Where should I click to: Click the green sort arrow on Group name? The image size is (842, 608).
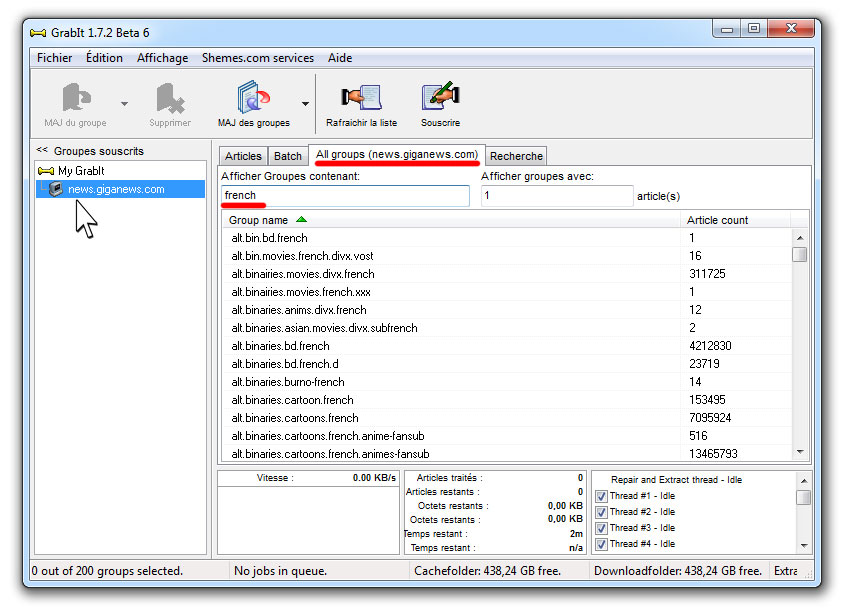[x=301, y=220]
